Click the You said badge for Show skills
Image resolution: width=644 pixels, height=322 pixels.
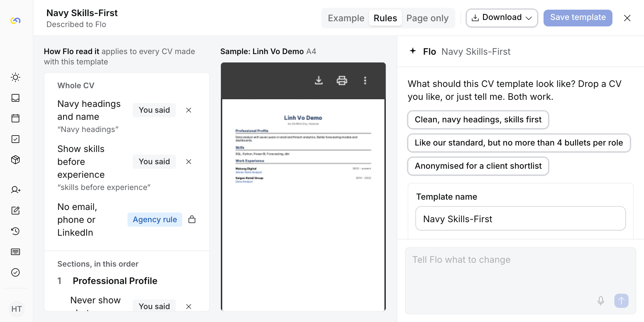[x=154, y=162]
